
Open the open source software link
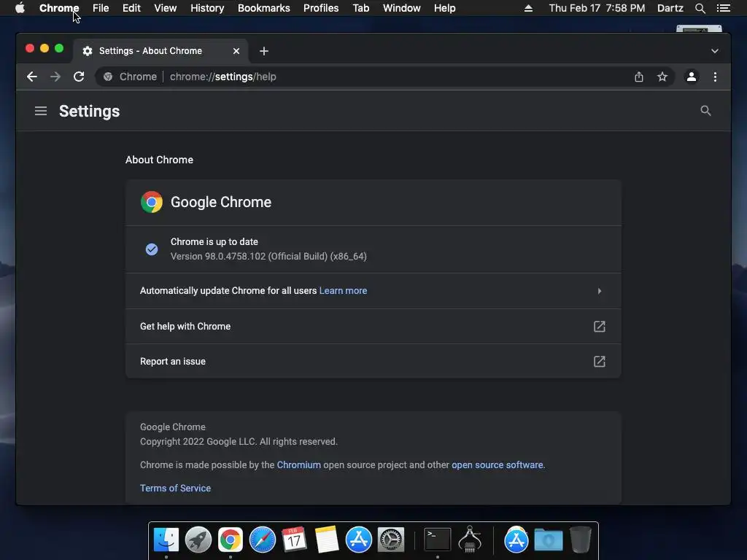[497, 464]
